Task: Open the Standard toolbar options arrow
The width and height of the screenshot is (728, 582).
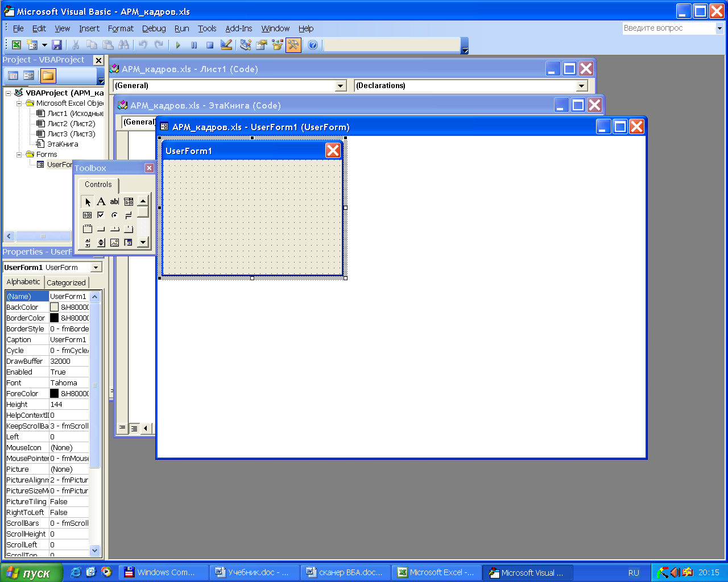Action: [x=465, y=45]
